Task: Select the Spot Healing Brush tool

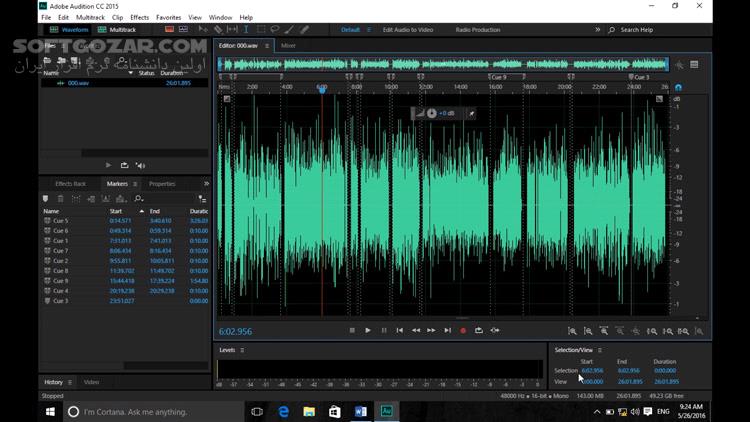Action: point(304,30)
